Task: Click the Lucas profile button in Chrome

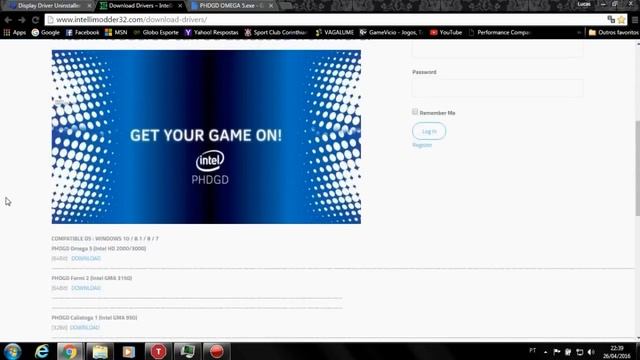Action: [x=584, y=4]
